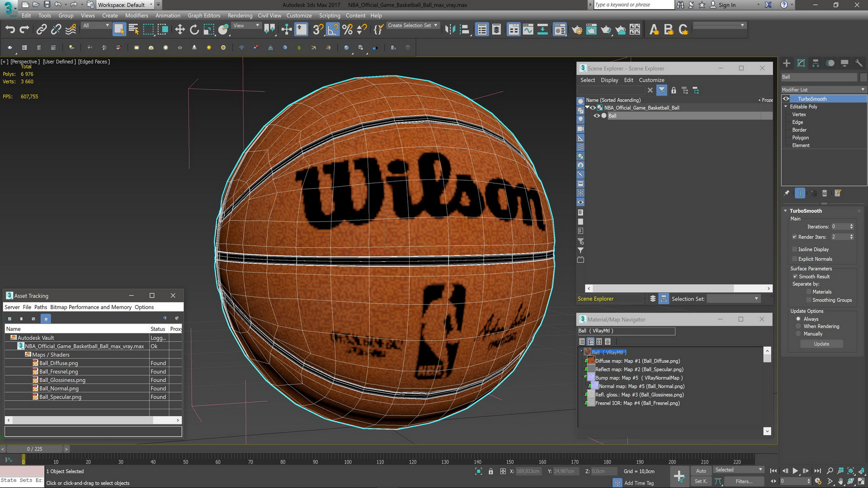The height and width of the screenshot is (488, 868).
Task: Open Bitmap Performance and Memory menu
Action: 91,307
